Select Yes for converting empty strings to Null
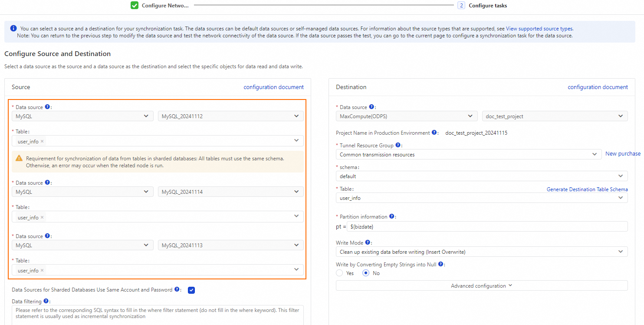The width and height of the screenshot is (644, 325). coord(339,273)
